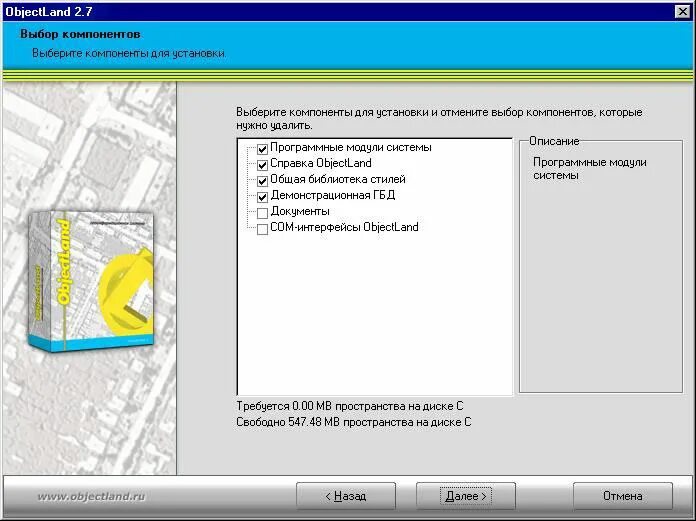Click the Выбор компонентов header title
The image size is (696, 521).
click(80, 34)
